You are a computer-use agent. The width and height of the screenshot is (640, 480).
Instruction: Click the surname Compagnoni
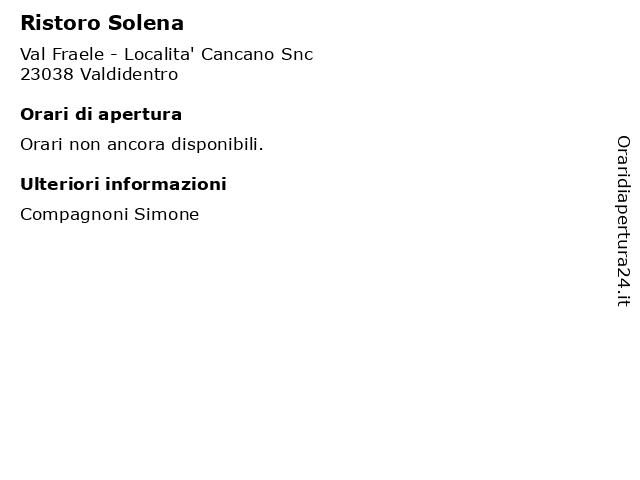[74, 214]
